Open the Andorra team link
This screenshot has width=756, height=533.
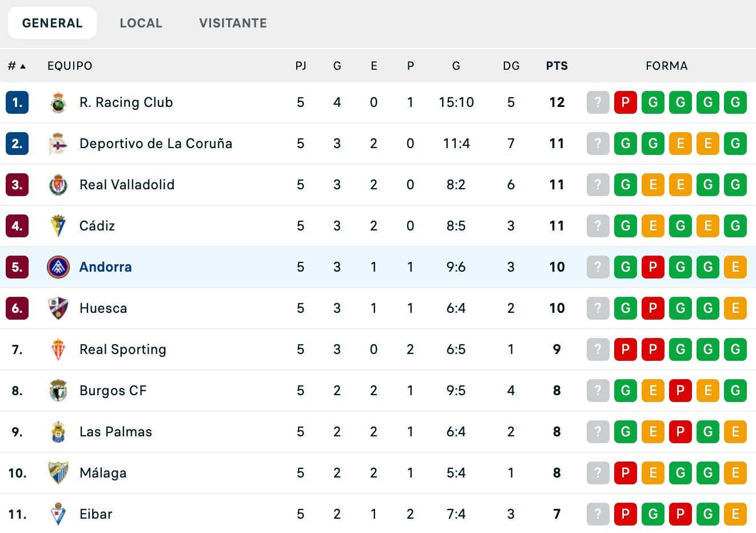click(x=105, y=267)
